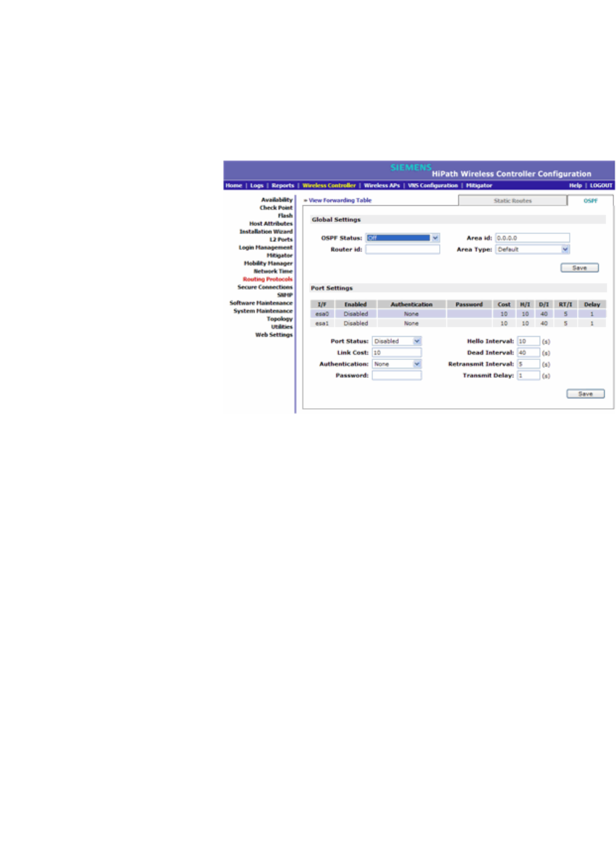Viewport: 616px width, 868px height.
Task: Open Routing Protocols in the sidebar
Action: pos(267,279)
